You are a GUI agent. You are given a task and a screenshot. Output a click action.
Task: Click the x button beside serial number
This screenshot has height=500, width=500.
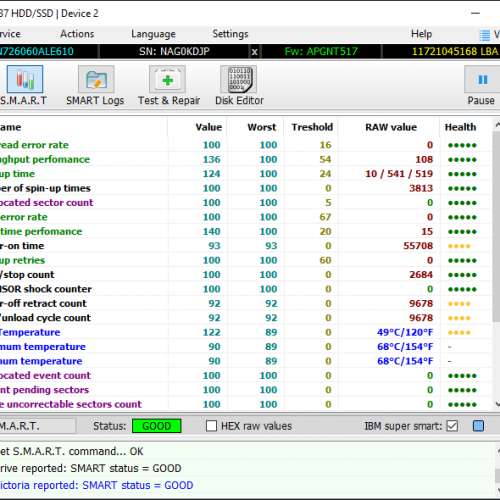254,52
